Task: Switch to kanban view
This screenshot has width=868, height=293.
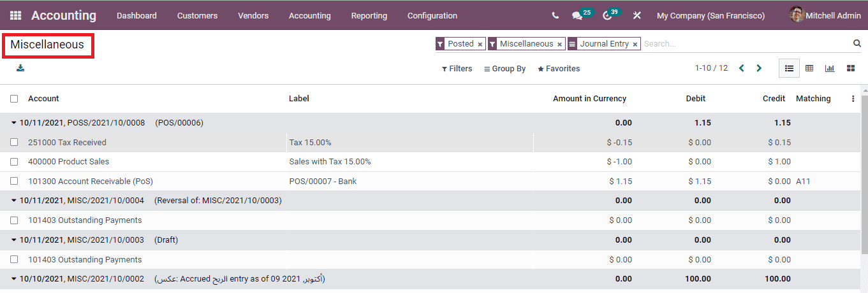Action: (851, 68)
